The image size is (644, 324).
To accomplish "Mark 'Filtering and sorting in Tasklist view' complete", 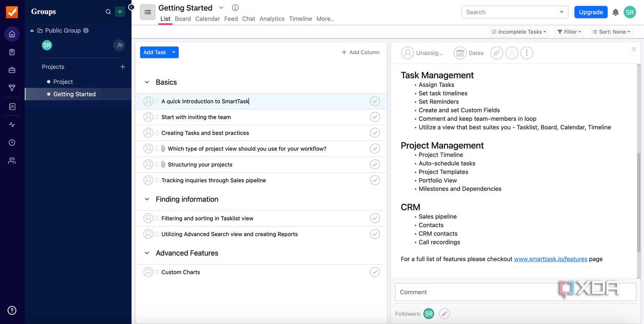I will (375, 218).
